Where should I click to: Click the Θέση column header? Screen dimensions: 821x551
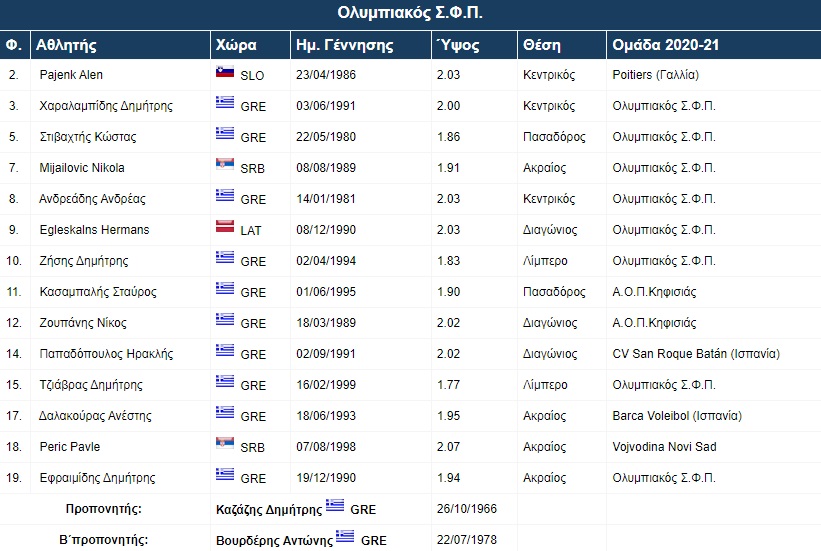point(541,45)
